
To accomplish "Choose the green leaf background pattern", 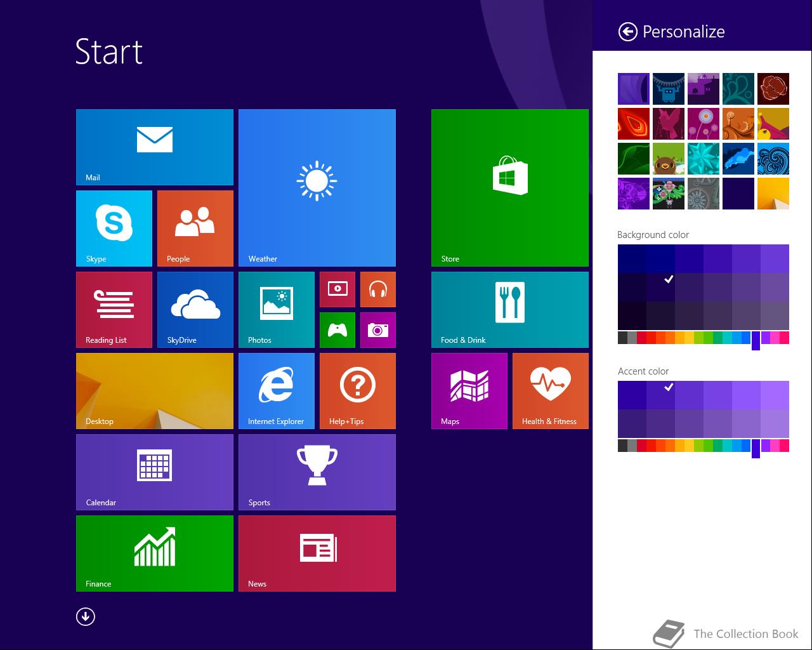I will (634, 159).
